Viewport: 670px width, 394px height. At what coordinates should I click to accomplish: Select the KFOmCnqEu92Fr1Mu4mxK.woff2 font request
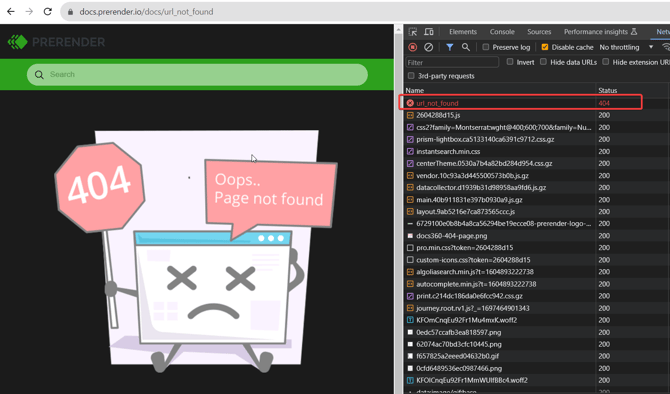(467, 320)
